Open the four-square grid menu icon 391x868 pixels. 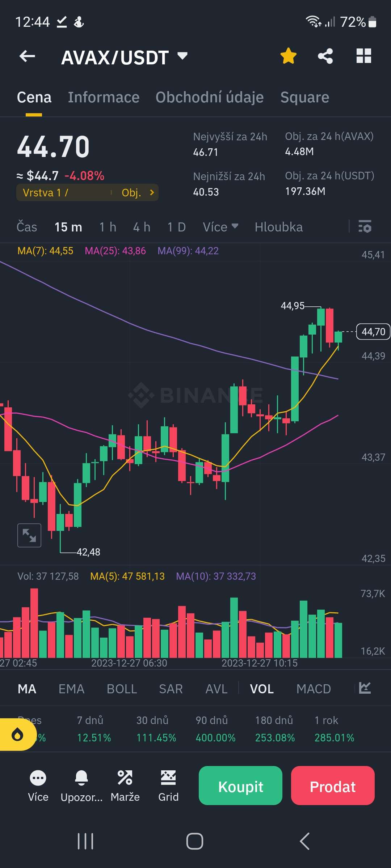(363, 56)
